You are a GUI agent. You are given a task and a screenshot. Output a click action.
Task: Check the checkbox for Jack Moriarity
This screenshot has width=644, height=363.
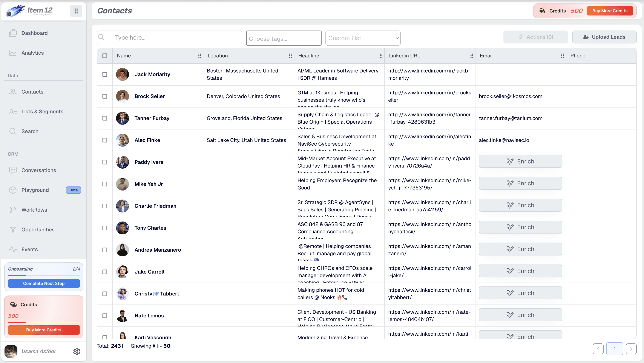point(104,74)
